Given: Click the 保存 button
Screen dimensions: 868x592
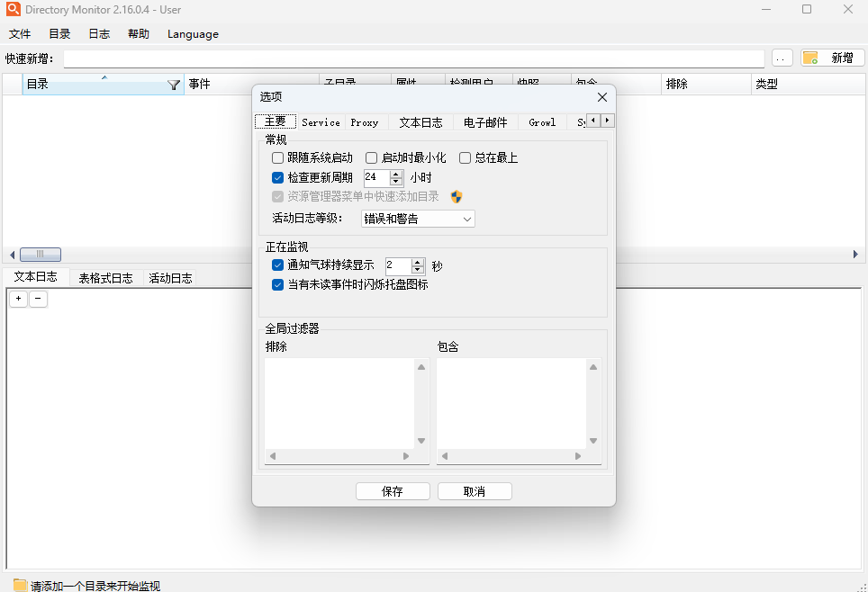Looking at the screenshot, I should 393,491.
